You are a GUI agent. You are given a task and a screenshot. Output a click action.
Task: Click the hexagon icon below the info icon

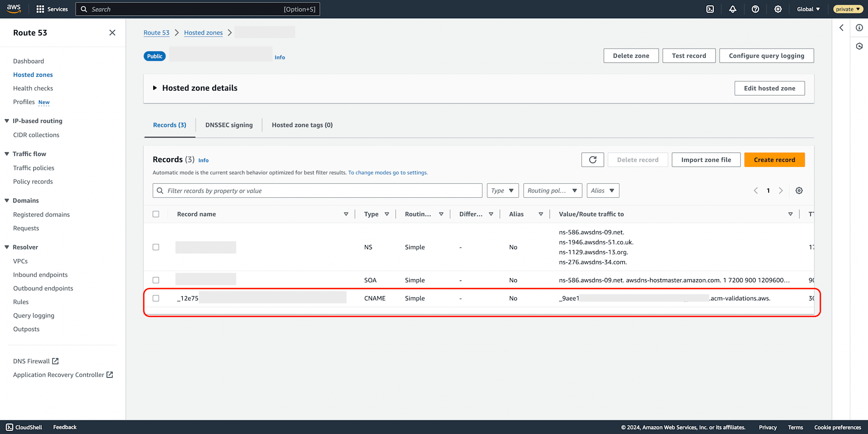(859, 46)
